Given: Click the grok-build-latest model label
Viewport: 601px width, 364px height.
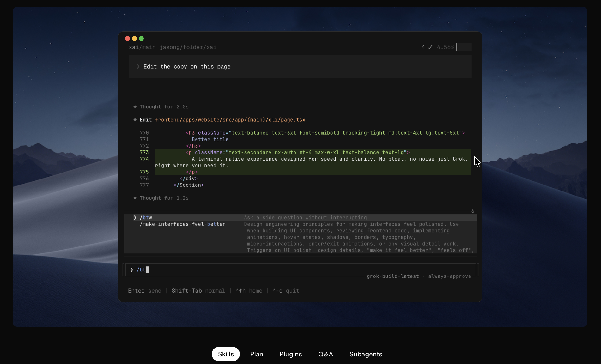Looking at the screenshot, I should (x=393, y=276).
